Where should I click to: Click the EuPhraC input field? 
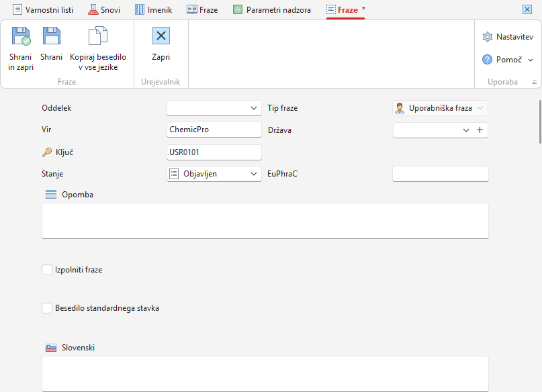pyautogui.click(x=441, y=174)
